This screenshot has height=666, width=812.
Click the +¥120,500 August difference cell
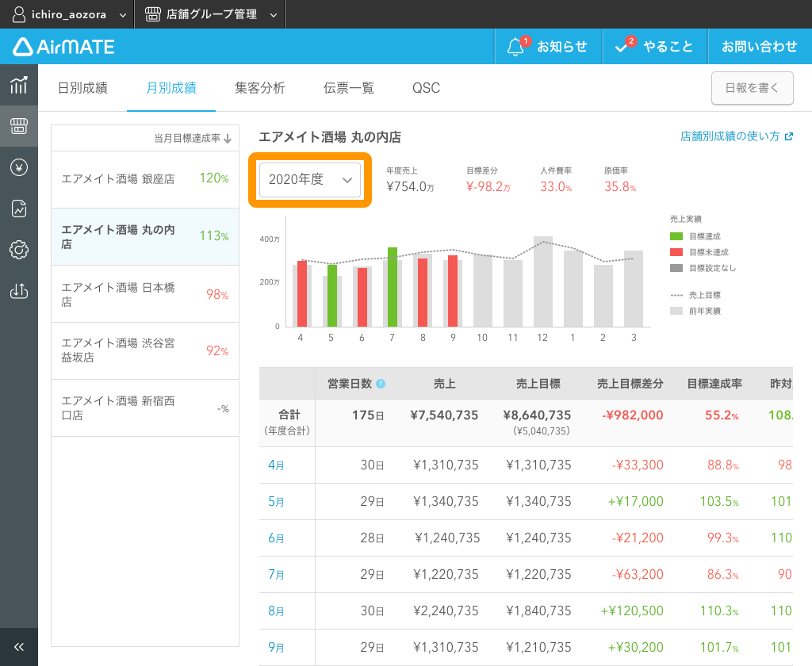point(632,611)
